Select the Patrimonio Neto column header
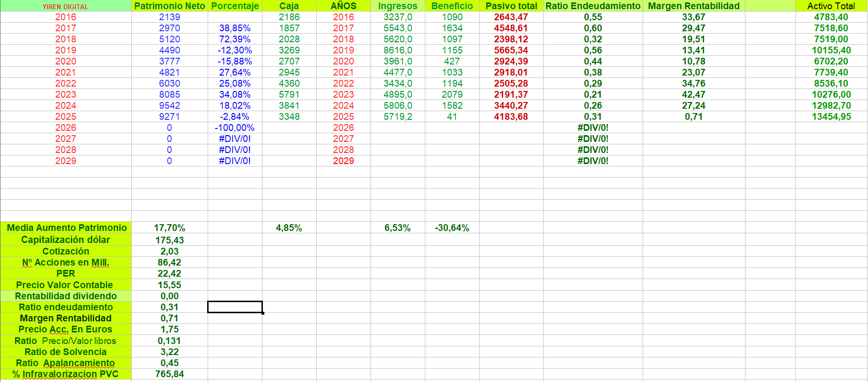Viewport: 868px width, 382px height. [x=170, y=6]
